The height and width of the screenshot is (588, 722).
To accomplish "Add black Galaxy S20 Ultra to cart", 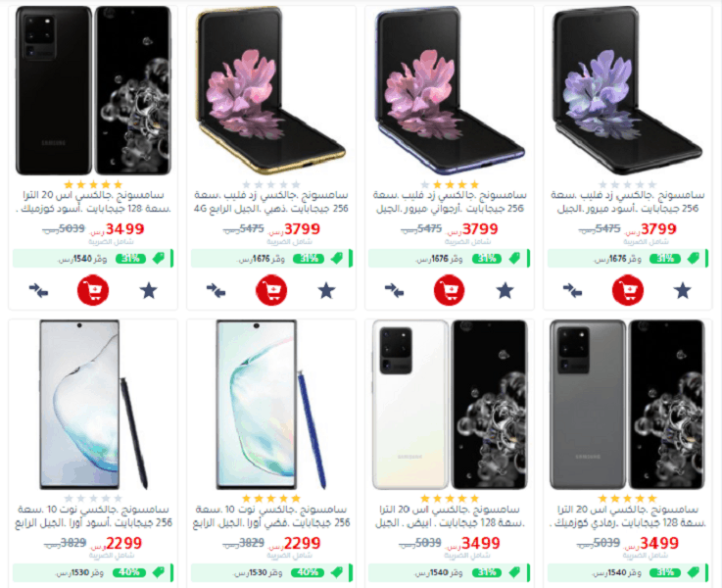I will (x=93, y=290).
